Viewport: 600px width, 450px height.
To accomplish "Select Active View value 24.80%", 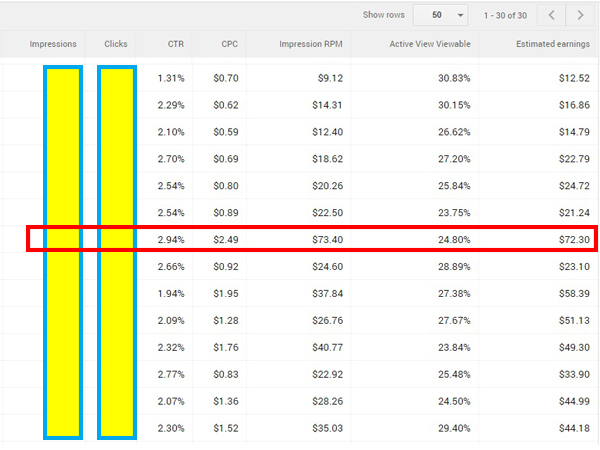I will [454, 240].
